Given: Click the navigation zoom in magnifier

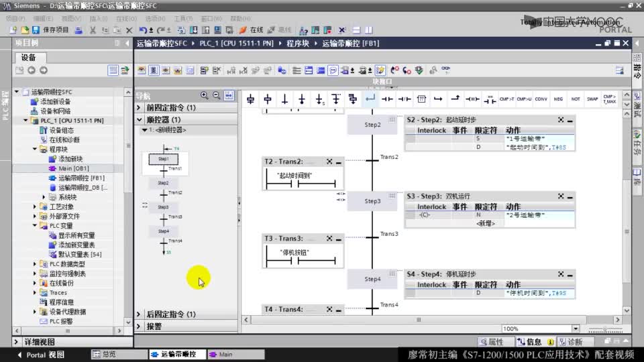Looking at the screenshot, I should (204, 95).
